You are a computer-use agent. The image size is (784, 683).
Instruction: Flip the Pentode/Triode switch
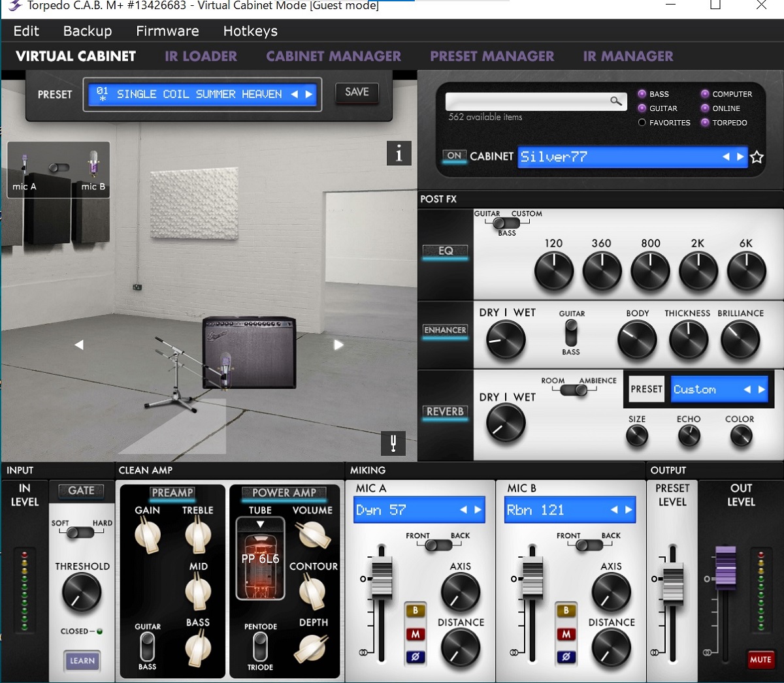pyautogui.click(x=260, y=646)
